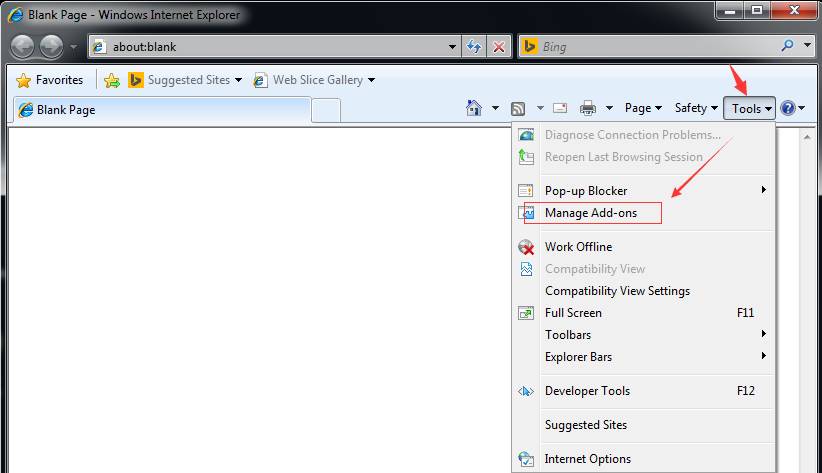
Task: Open the Safety menu
Action: pos(696,108)
